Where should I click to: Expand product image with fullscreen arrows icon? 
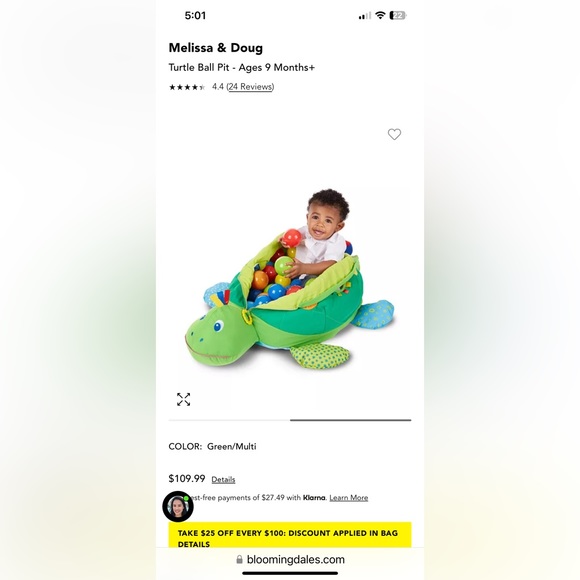click(x=183, y=399)
